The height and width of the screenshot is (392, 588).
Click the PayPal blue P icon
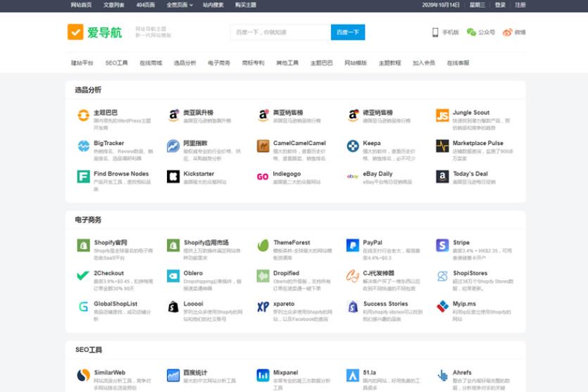coord(353,246)
